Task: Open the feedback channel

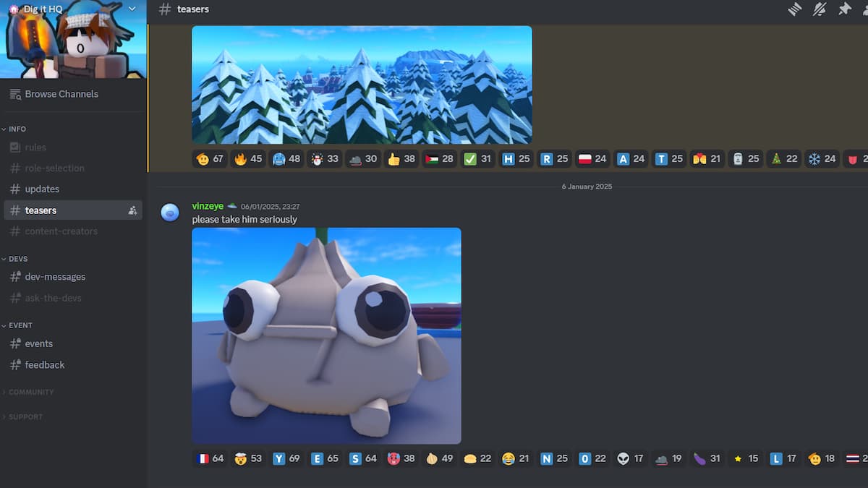Action: (43, 364)
